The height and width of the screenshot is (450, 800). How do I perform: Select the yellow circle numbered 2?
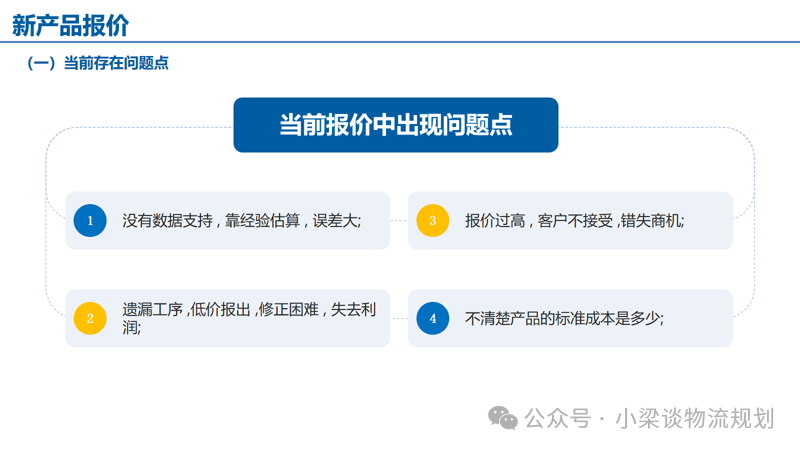coord(90,318)
